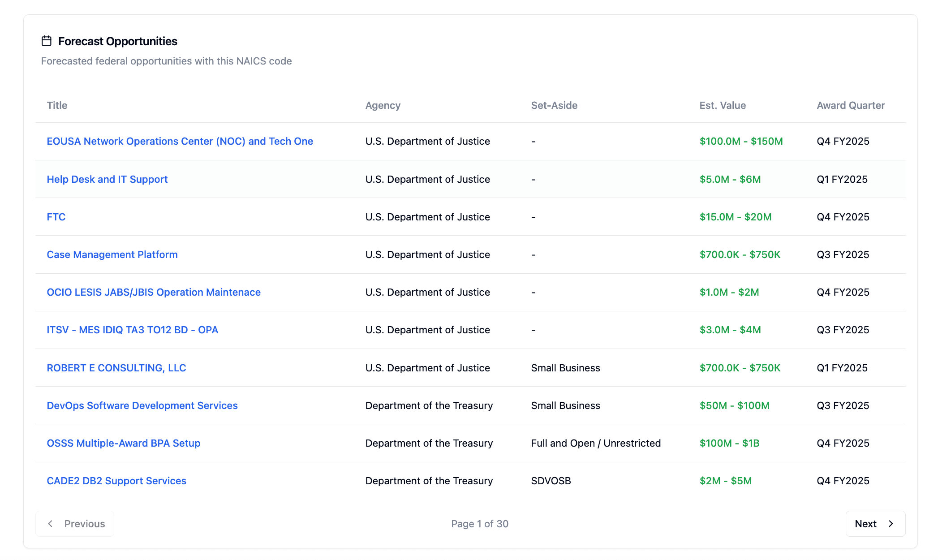Open OSSS Multiple-Award BPA Setup link
Screen dimensions: 938x560
point(123,443)
